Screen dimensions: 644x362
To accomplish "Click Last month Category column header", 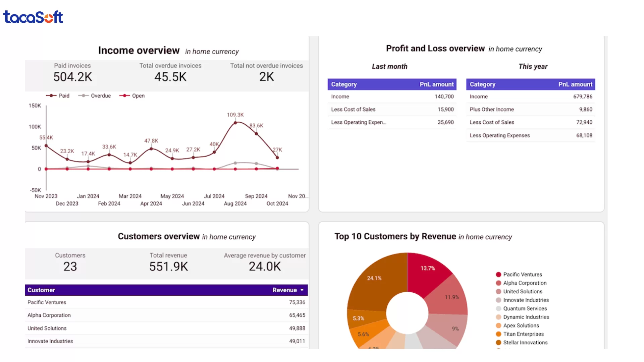I will pyautogui.click(x=344, y=84).
